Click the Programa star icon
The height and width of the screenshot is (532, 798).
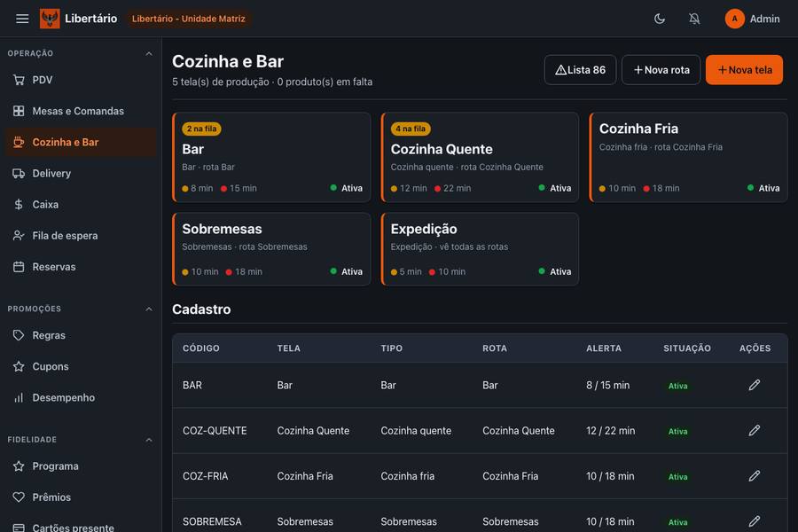(x=19, y=465)
